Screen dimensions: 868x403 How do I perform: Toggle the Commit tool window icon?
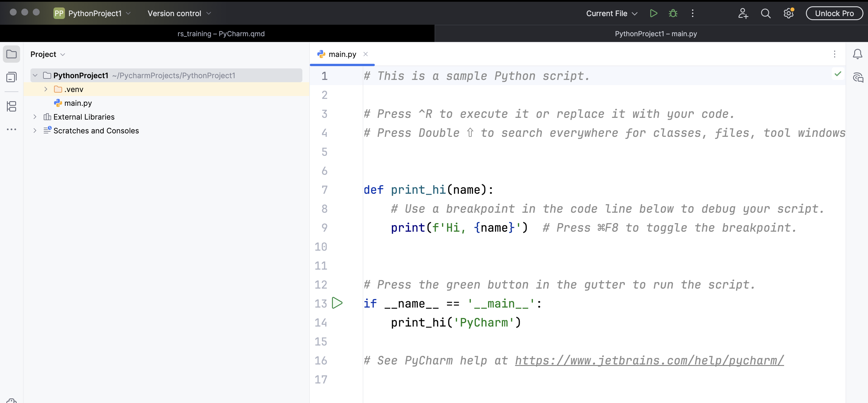click(11, 77)
